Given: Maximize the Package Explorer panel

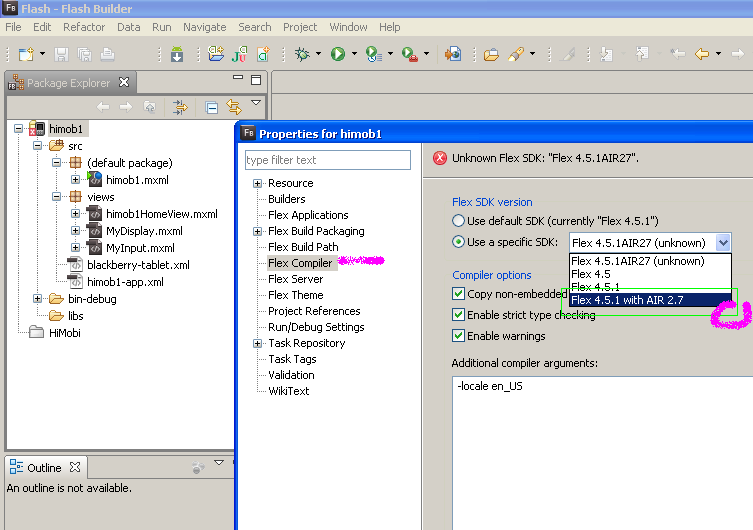Looking at the screenshot, I should [256, 80].
